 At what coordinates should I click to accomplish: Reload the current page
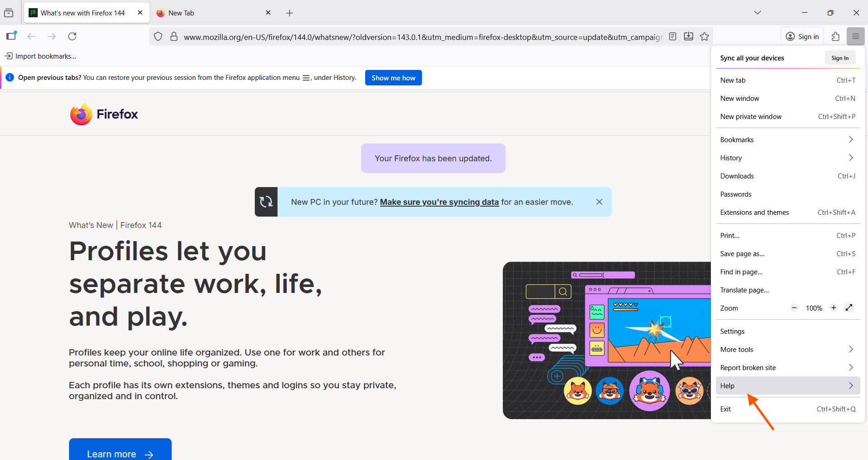tap(72, 36)
